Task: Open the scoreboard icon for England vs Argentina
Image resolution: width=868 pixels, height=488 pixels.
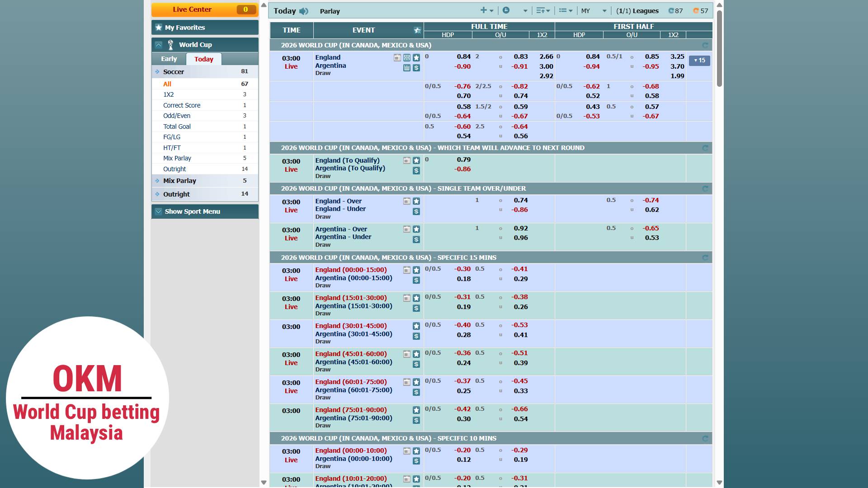Action: pos(397,57)
